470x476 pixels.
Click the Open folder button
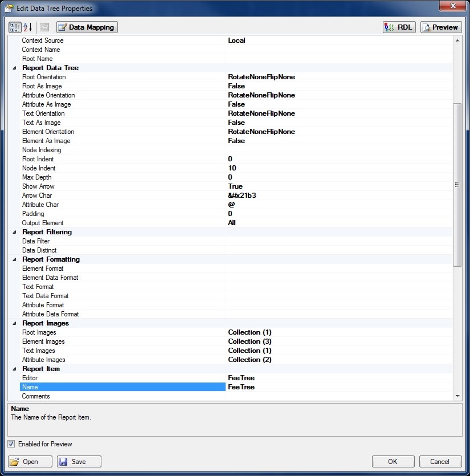31,462
